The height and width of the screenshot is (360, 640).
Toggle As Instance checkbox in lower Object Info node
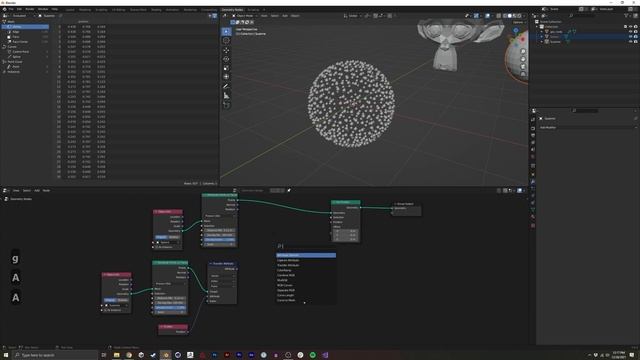click(105, 310)
